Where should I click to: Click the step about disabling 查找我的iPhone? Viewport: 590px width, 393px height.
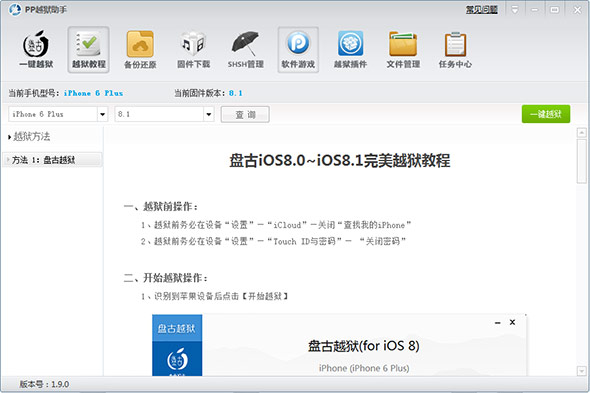coord(276,225)
